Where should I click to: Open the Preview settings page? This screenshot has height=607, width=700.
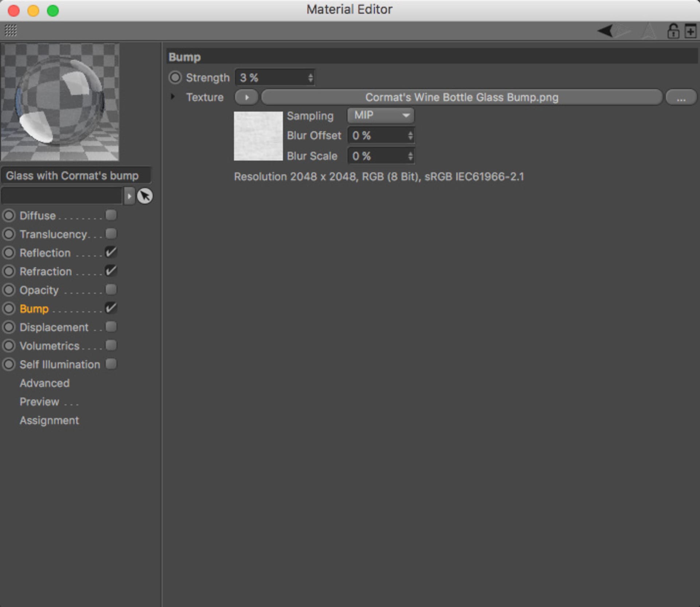[x=39, y=401]
